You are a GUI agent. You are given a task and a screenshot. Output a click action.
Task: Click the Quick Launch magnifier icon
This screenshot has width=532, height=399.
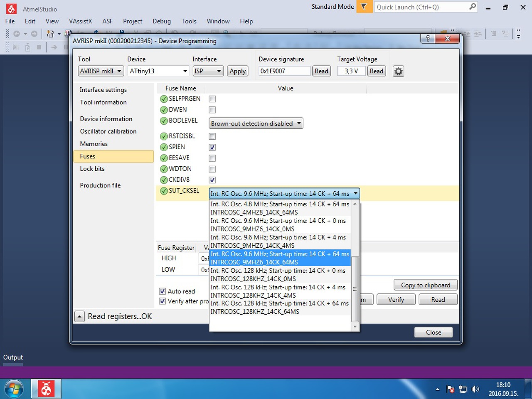click(x=473, y=7)
